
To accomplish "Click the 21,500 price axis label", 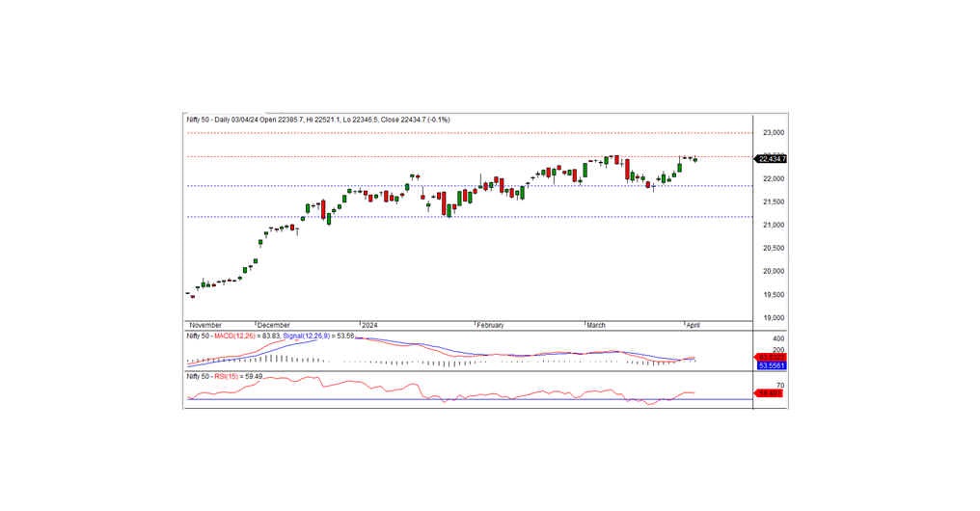I will point(774,202).
